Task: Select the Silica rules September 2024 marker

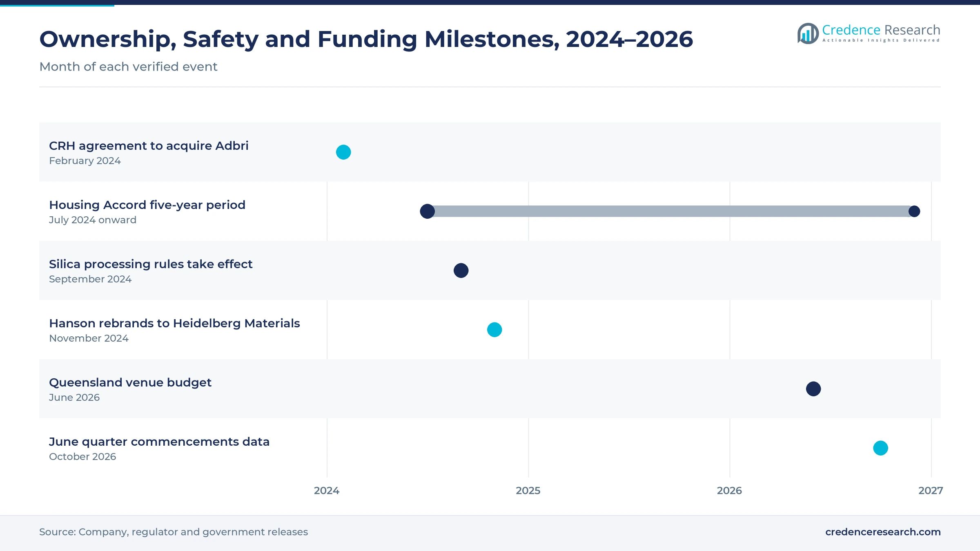Action: pos(461,271)
